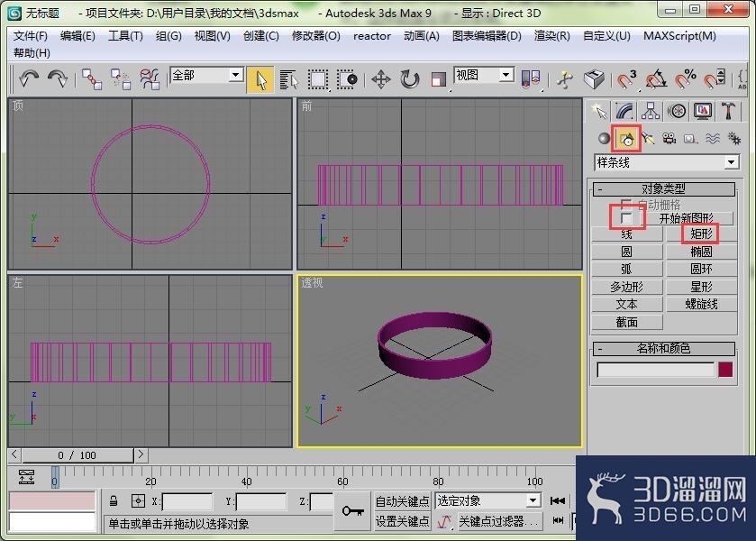Toggle 设置关键点 set key mode
756x541 pixels.
tap(402, 522)
